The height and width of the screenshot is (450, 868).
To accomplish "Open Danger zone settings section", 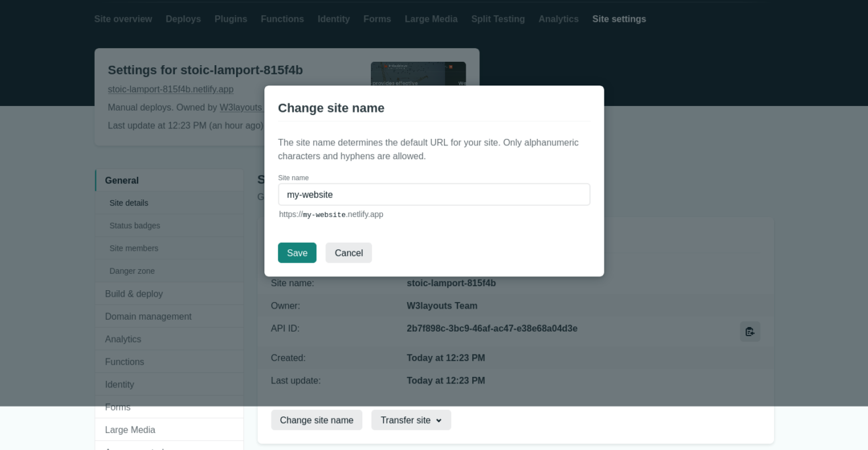I will (x=132, y=271).
